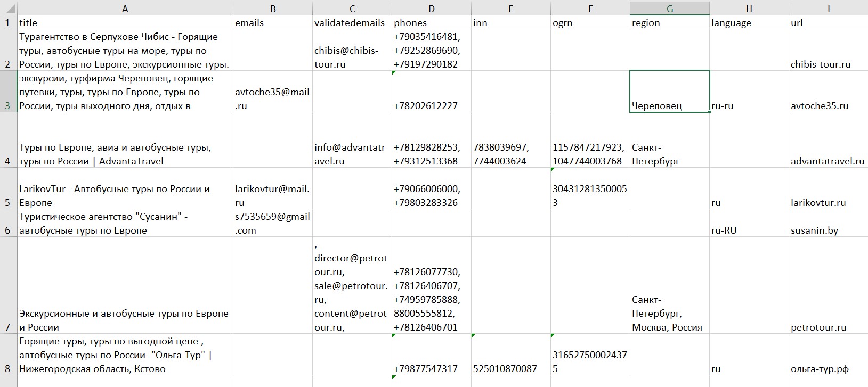This screenshot has height=387, width=868.
Task: Select column F header
Action: click(x=590, y=8)
